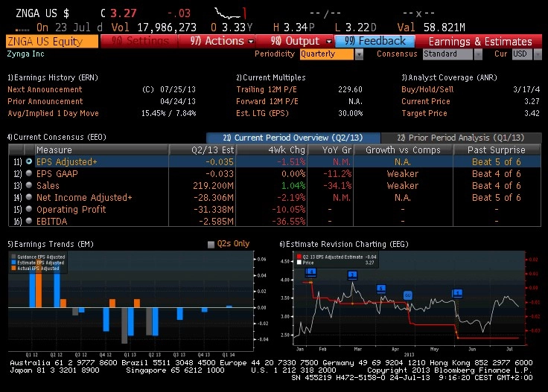The image size is (548, 392).
Task: Click chart event marker labeled 4
Action: 310,272
